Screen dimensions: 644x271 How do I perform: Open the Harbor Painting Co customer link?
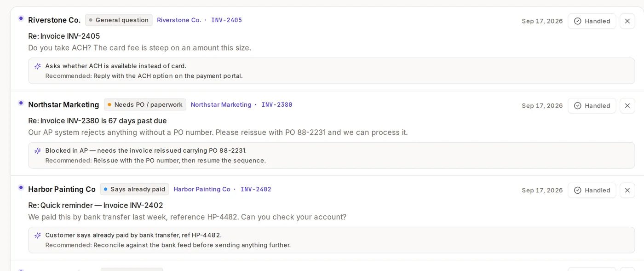click(202, 190)
